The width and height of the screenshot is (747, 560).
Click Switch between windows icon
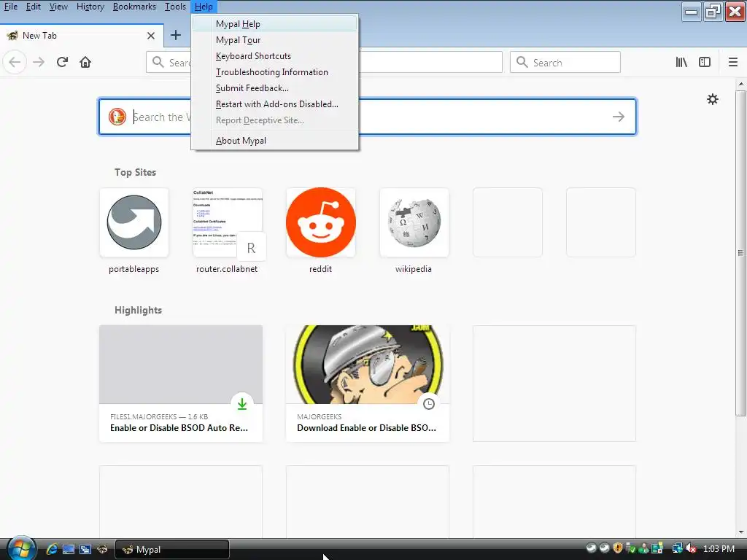(x=85, y=549)
